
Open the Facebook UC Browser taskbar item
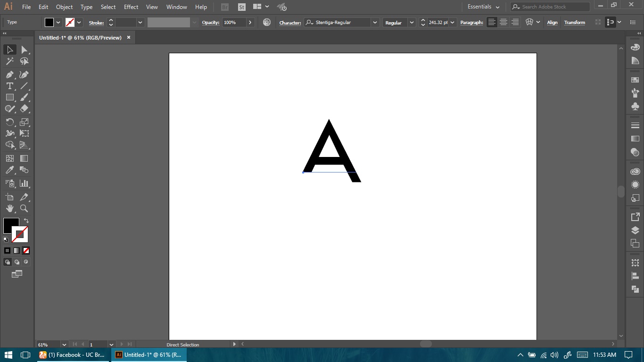pos(73,355)
